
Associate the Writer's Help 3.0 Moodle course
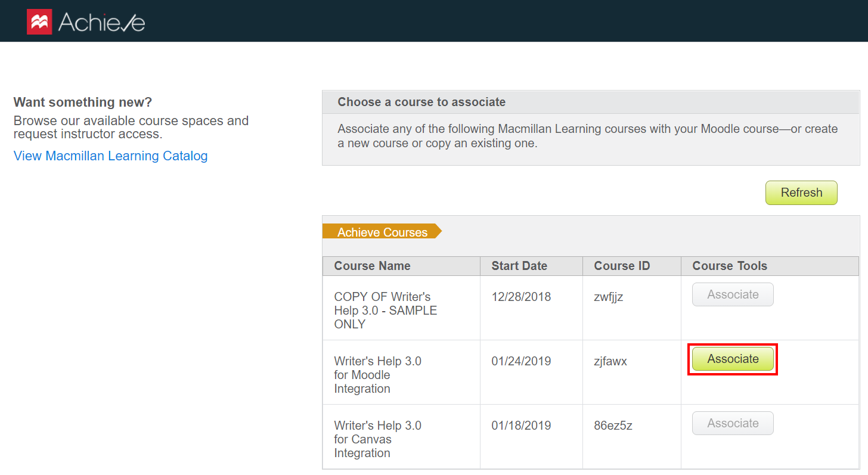tap(733, 359)
